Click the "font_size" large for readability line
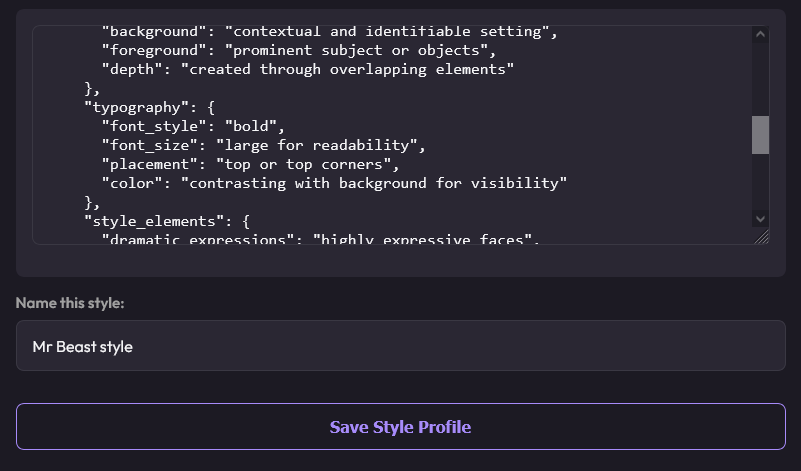The width and height of the screenshot is (801, 471). (x=264, y=145)
